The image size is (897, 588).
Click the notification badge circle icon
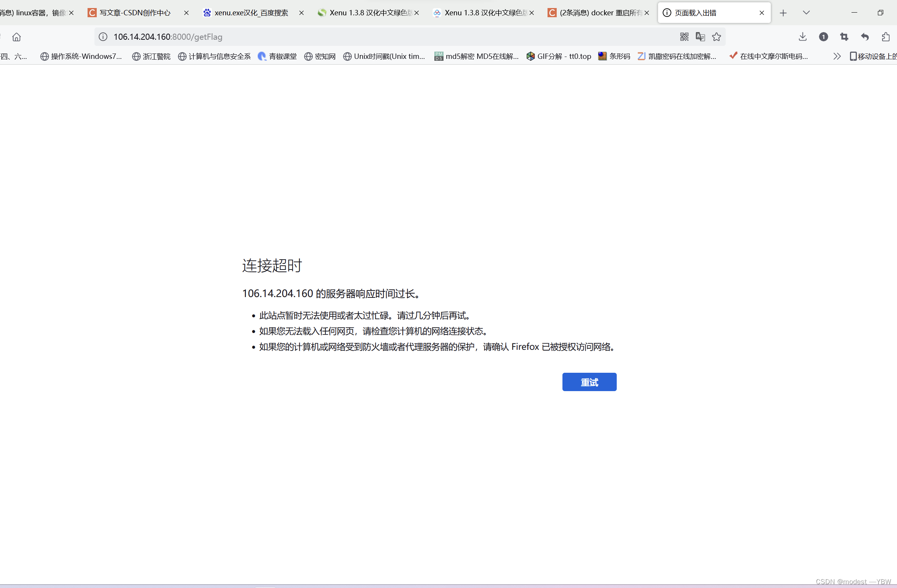point(824,37)
